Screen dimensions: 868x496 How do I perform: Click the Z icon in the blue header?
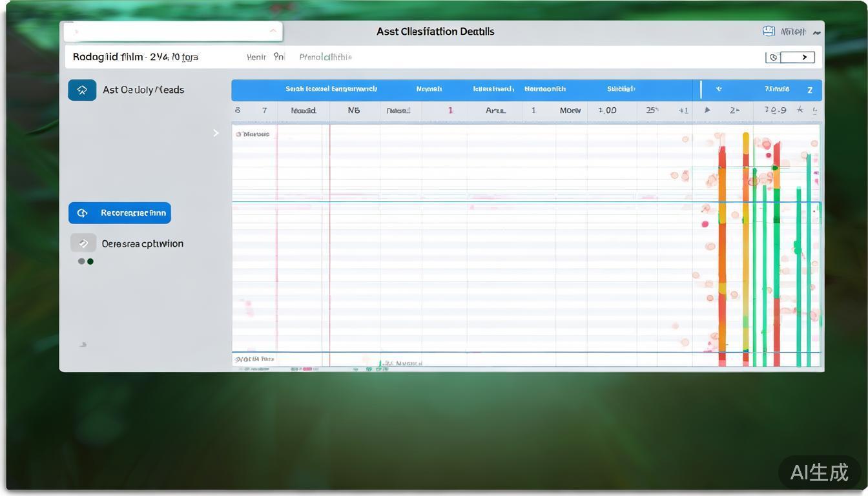[810, 90]
